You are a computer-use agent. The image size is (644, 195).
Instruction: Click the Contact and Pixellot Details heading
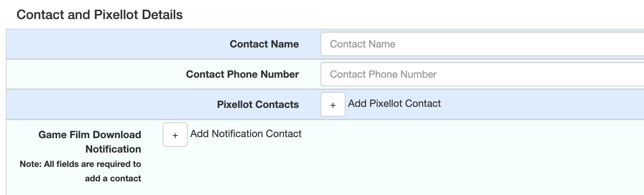(x=100, y=15)
